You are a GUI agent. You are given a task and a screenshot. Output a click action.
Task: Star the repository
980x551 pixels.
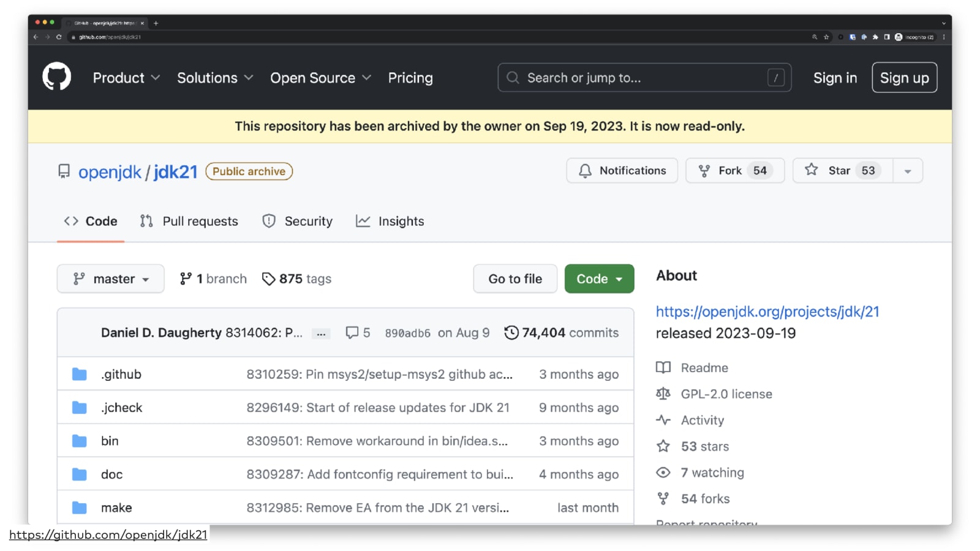tap(843, 171)
